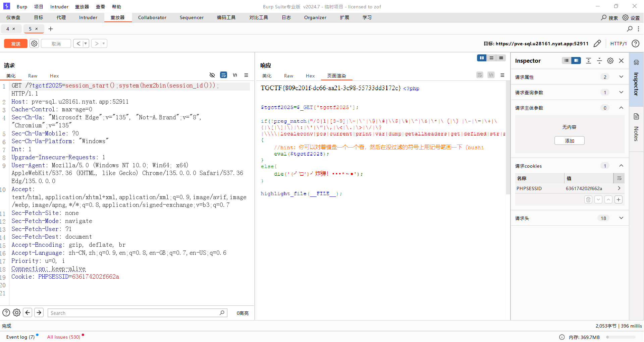
Task: Close the Inspector panel
Action: (x=622, y=61)
